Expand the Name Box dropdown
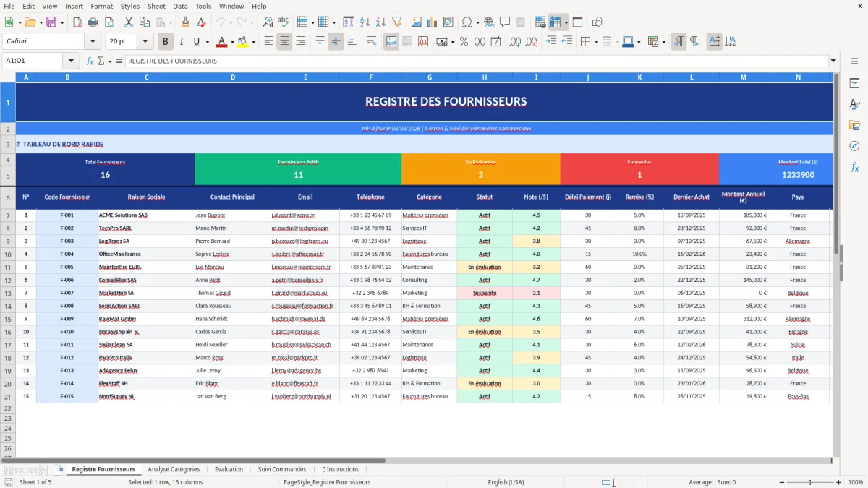Viewport: 868px width, 488px height. [71, 61]
